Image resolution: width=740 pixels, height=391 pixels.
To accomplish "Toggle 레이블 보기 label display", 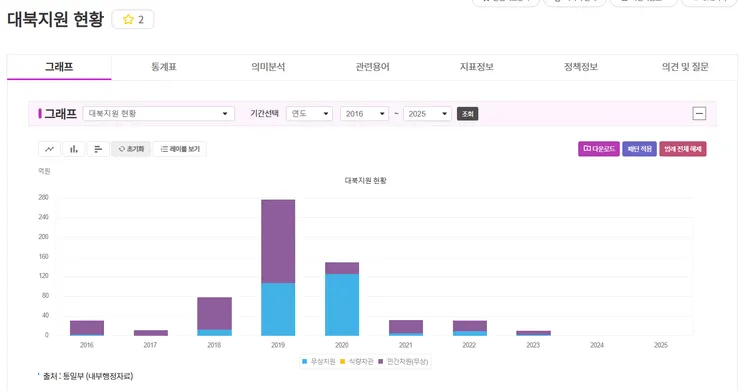I will 180,149.
